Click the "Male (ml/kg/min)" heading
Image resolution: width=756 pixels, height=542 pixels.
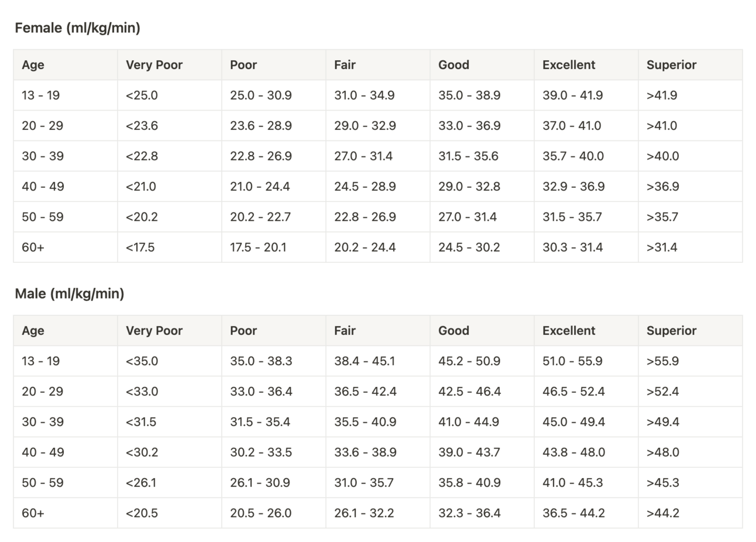tap(70, 294)
